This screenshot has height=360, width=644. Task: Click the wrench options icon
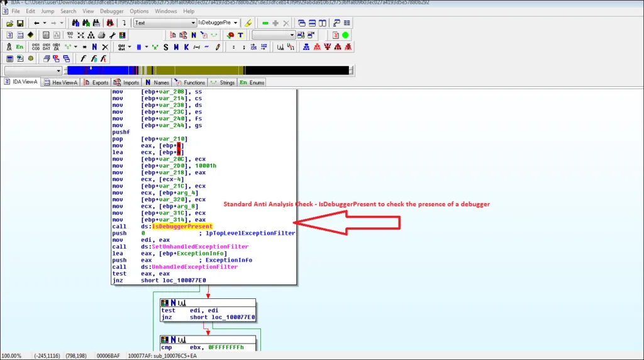pos(112,35)
